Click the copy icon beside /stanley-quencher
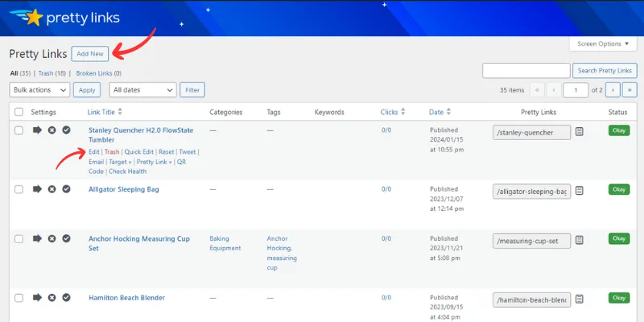Screen dimensions: 644x322 pos(580,131)
